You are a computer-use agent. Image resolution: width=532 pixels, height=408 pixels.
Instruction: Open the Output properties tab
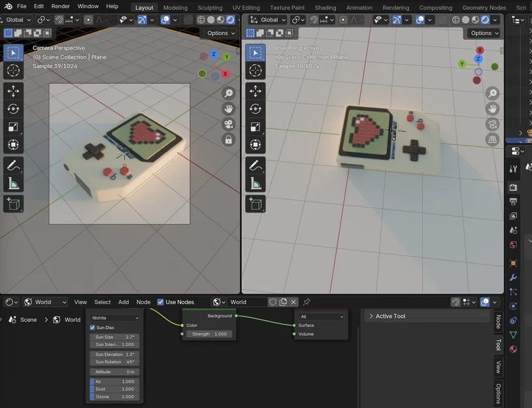click(513, 202)
